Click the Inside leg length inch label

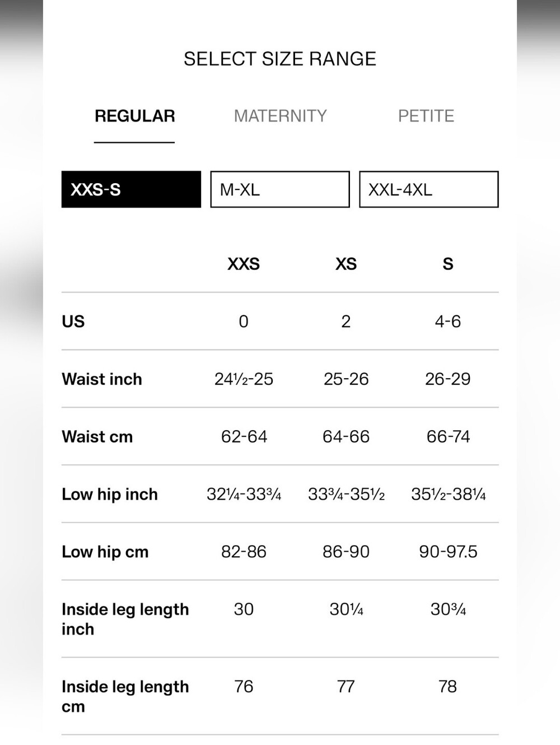pyautogui.click(x=125, y=619)
